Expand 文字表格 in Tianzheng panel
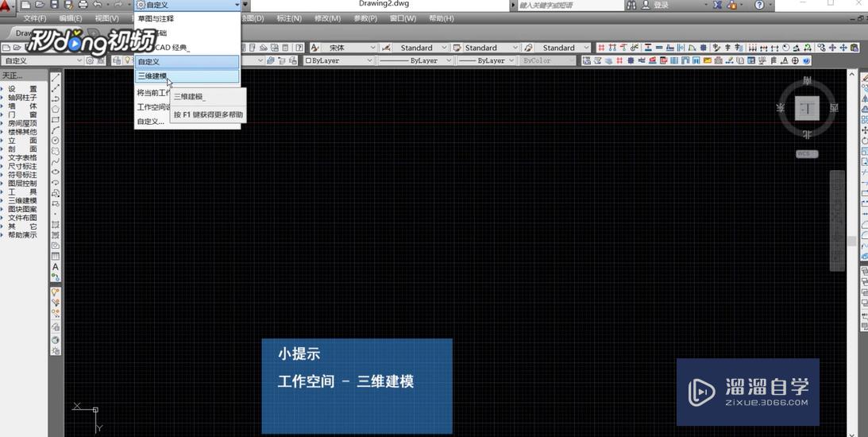This screenshot has width=868, height=437. 22,158
